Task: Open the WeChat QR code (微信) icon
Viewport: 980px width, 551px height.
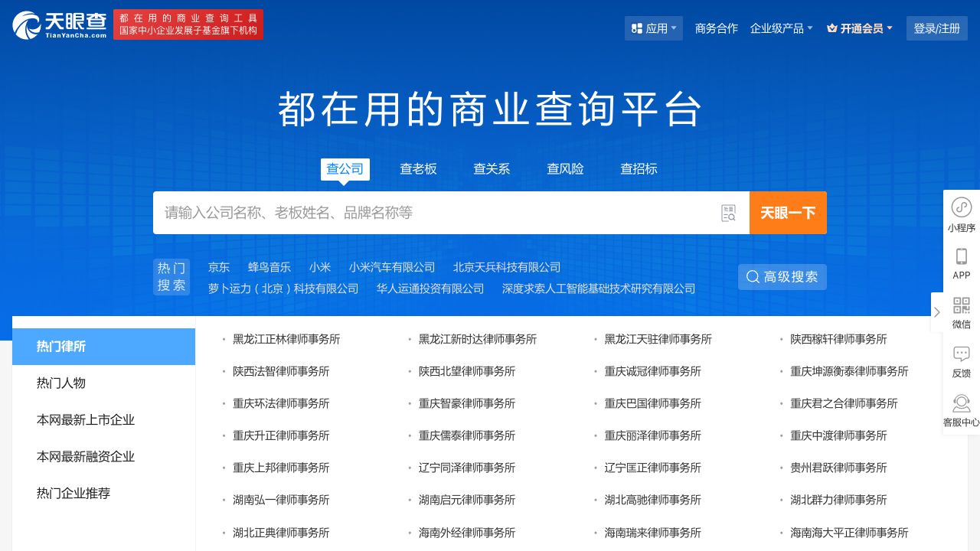Action: (x=962, y=305)
